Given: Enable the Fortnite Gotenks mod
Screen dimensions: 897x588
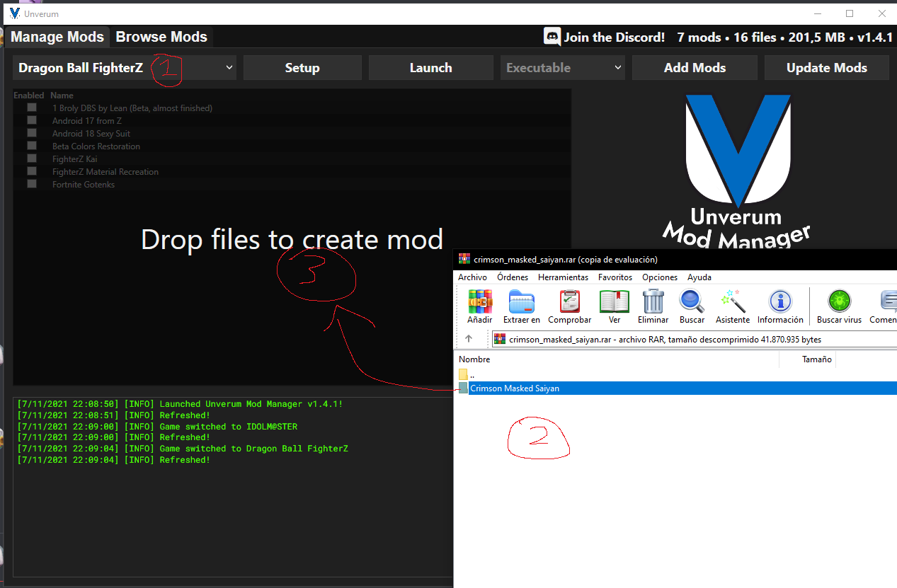Looking at the screenshot, I should [x=32, y=184].
